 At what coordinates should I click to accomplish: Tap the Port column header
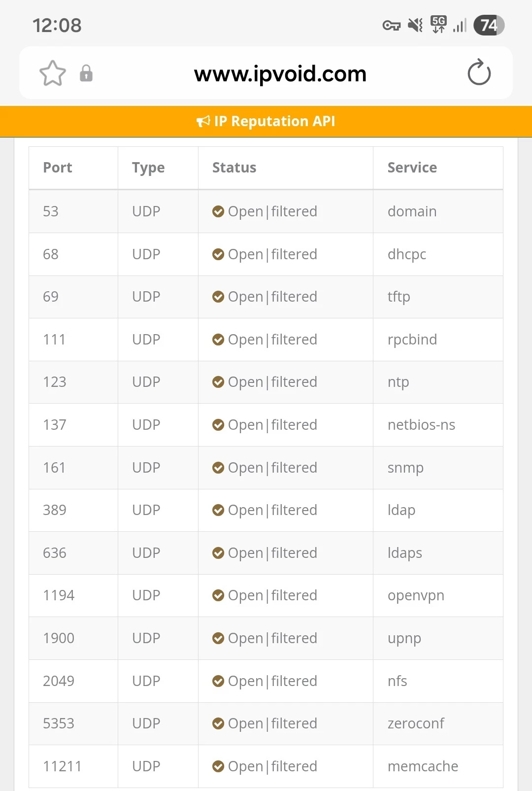pyautogui.click(x=58, y=168)
